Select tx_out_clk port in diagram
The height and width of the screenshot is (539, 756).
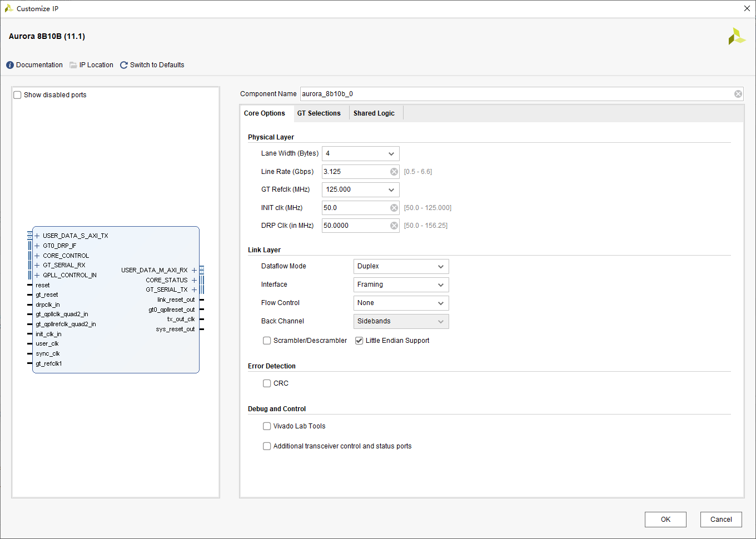pos(181,320)
